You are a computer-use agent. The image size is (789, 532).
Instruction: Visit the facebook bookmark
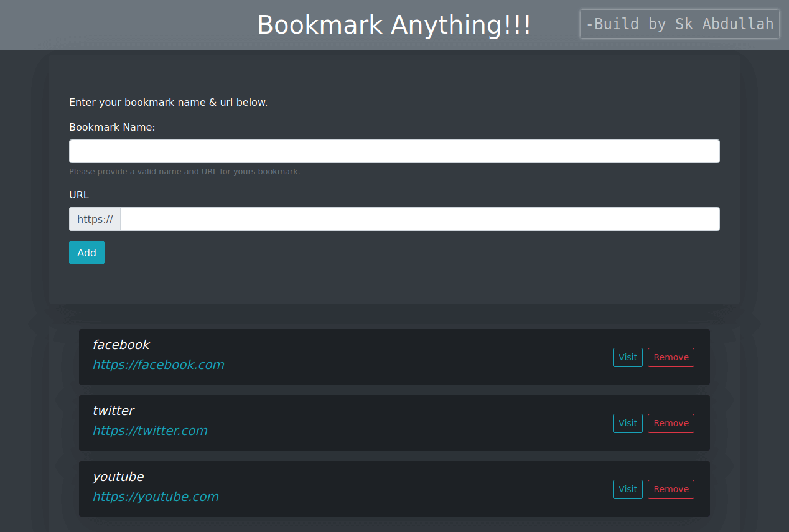pos(627,357)
